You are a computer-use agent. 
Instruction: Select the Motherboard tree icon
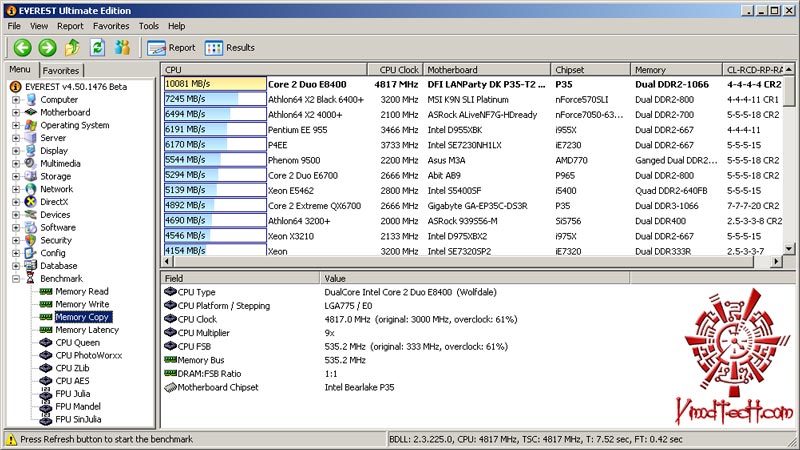click(x=32, y=112)
